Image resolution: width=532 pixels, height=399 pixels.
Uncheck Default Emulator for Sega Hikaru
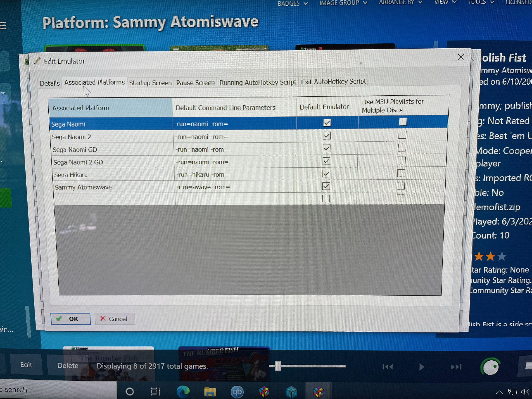pyautogui.click(x=326, y=173)
